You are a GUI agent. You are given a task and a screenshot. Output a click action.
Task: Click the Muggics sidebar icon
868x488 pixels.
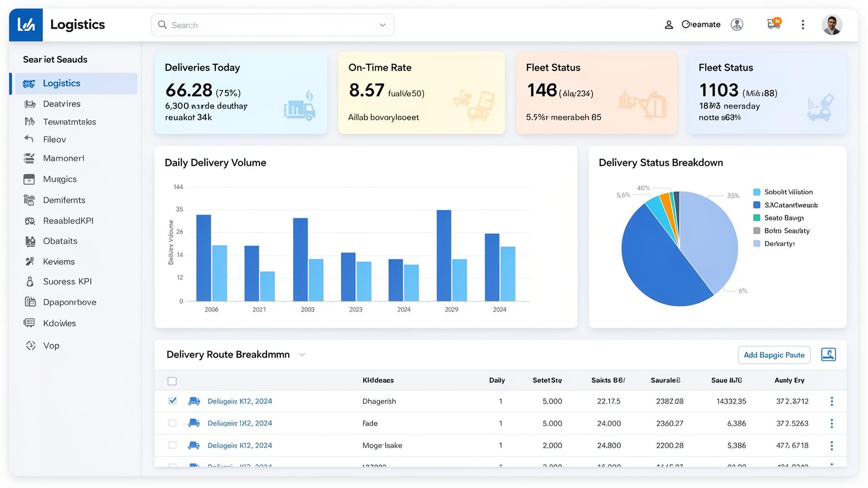pos(29,179)
